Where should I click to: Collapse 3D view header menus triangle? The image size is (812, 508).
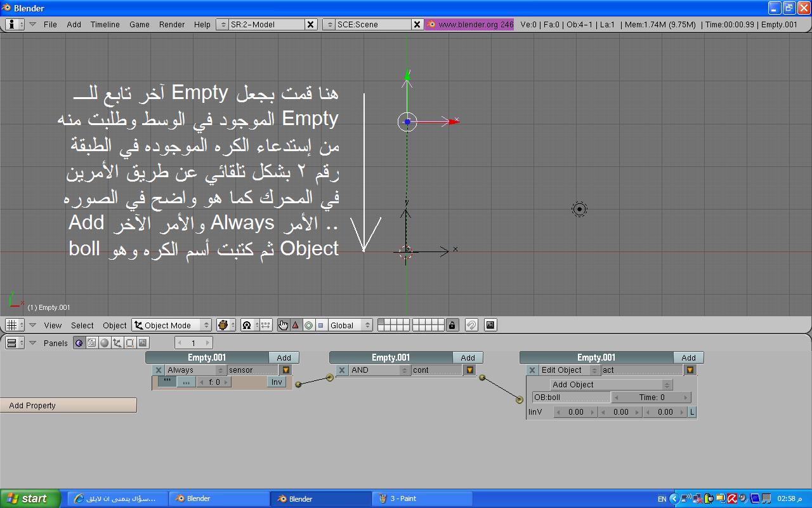coord(32,325)
